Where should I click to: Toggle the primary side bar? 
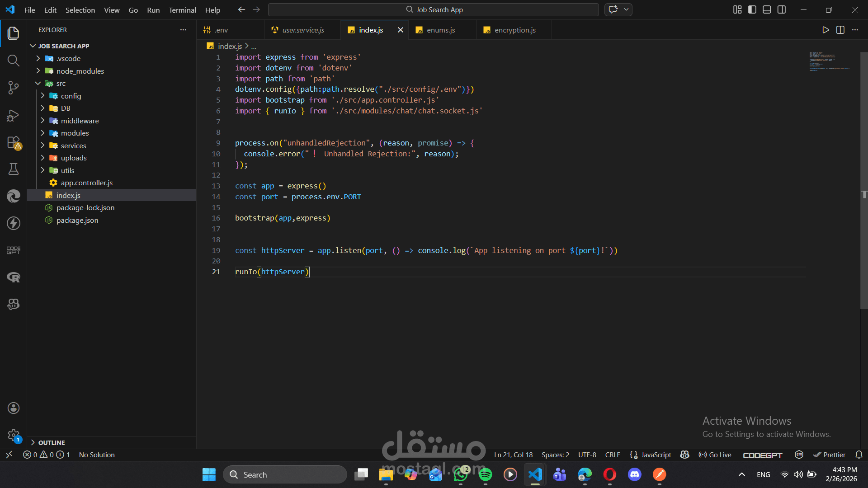coord(752,9)
